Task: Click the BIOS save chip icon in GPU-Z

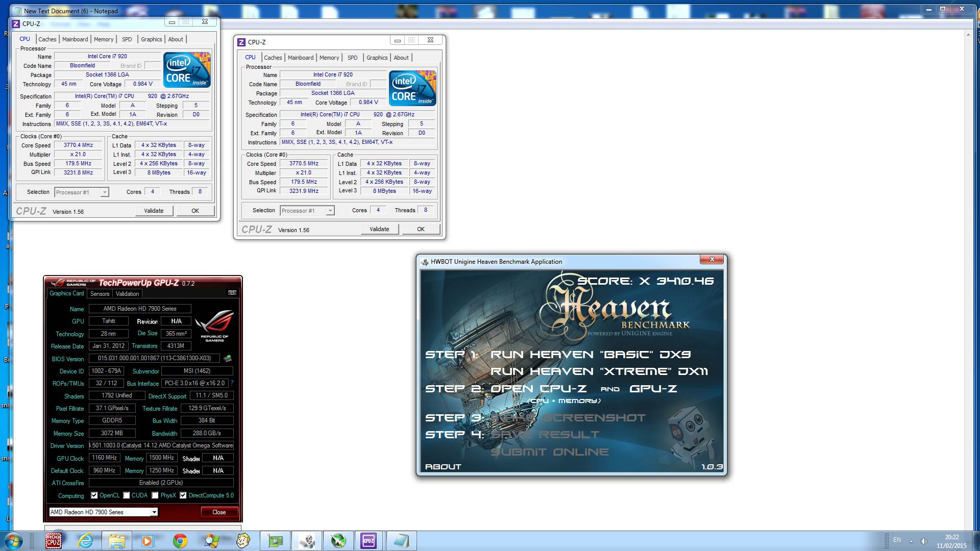Action: [x=228, y=359]
